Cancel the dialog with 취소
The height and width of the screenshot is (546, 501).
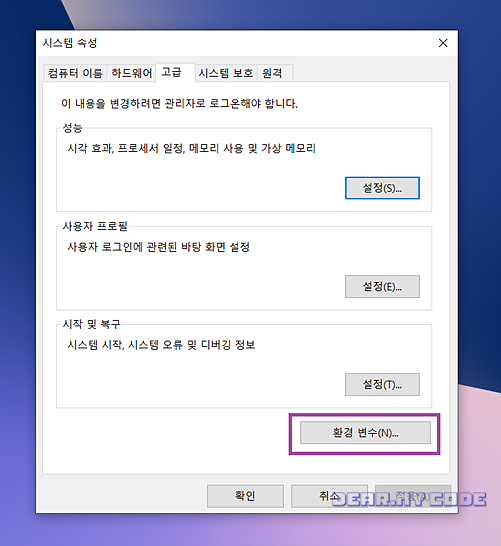coord(329,496)
